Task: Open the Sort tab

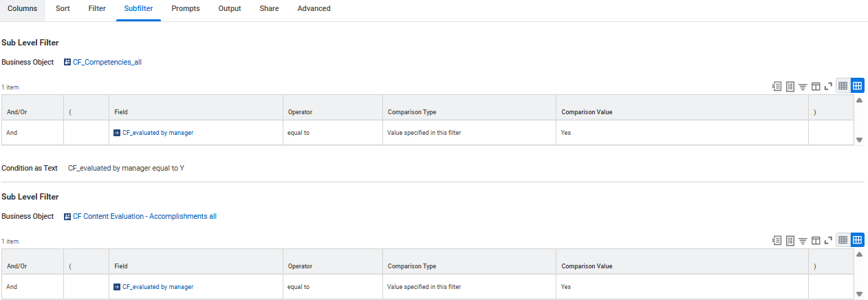Action: point(63,9)
